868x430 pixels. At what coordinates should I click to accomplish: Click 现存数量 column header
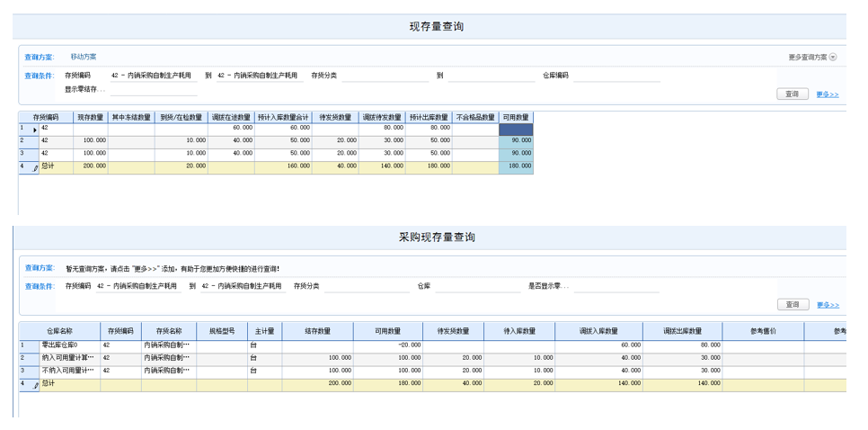tap(90, 118)
